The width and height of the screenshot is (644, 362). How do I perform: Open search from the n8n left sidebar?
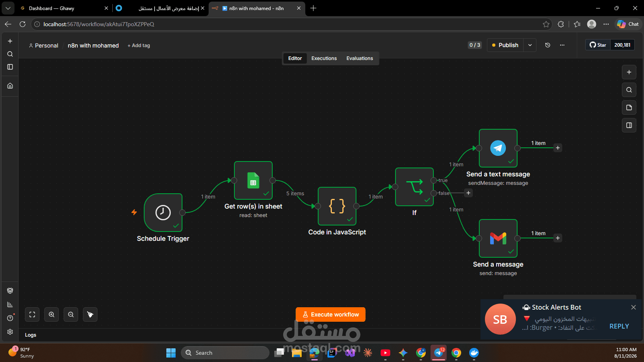point(10,54)
